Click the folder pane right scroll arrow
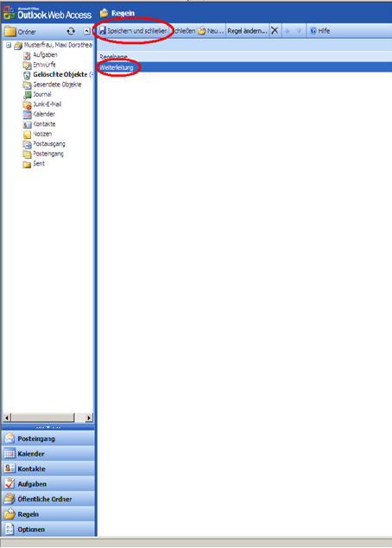The height and width of the screenshot is (548, 392). point(89,418)
